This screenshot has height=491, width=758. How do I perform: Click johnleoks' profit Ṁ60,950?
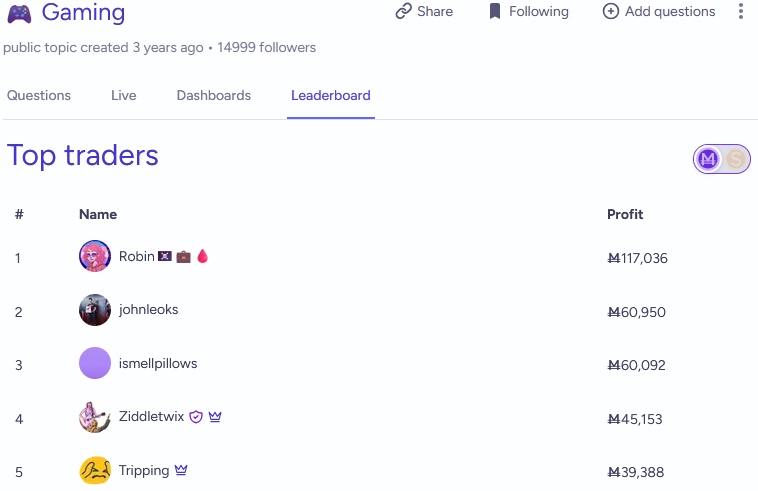636,312
